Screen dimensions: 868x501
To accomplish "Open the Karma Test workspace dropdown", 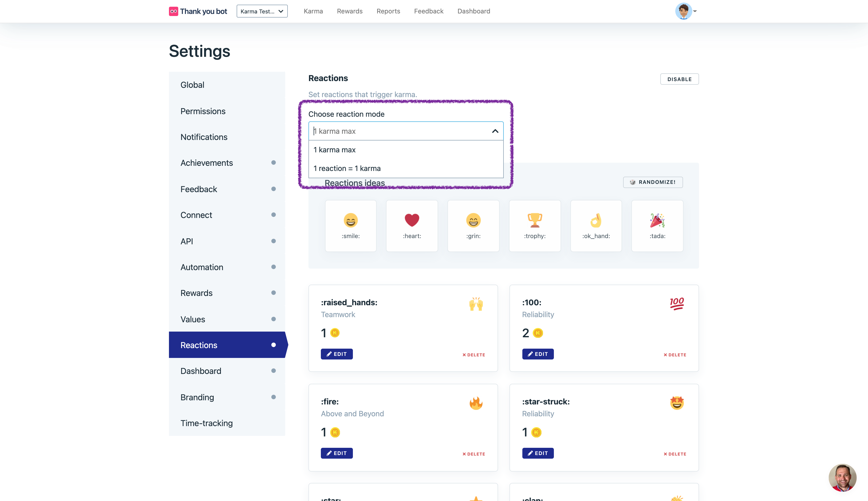I will [262, 11].
